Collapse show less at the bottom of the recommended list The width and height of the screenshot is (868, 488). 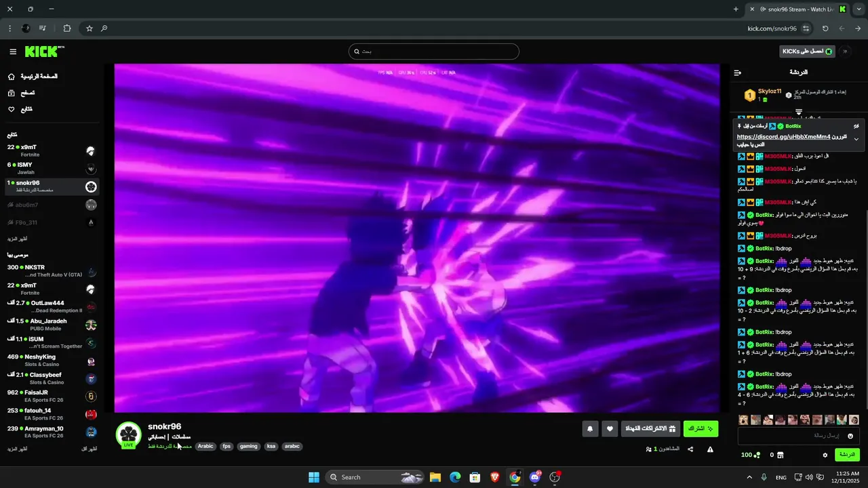click(x=90, y=449)
